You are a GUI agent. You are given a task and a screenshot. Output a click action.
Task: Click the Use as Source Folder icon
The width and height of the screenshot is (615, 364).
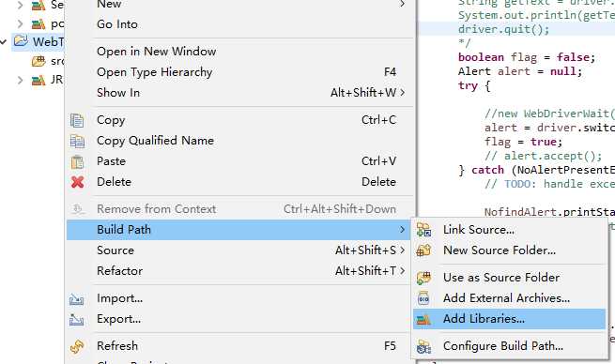tap(423, 278)
